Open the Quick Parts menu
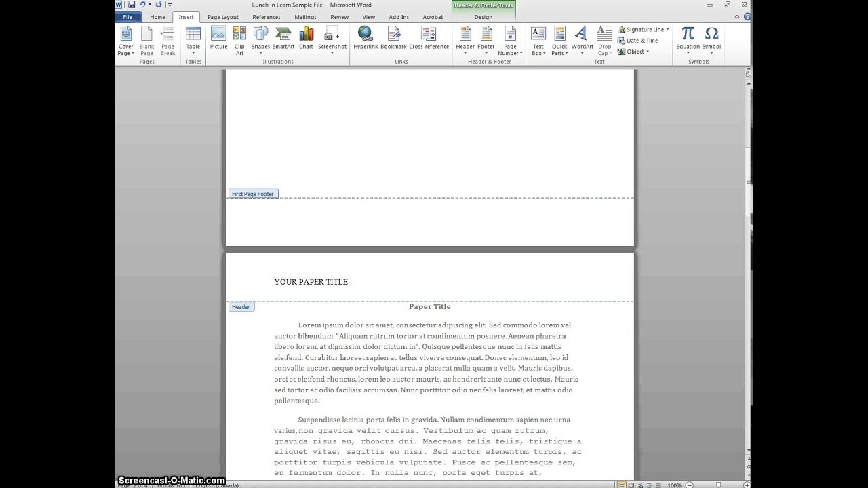This screenshot has height=488, width=868. [x=559, y=41]
